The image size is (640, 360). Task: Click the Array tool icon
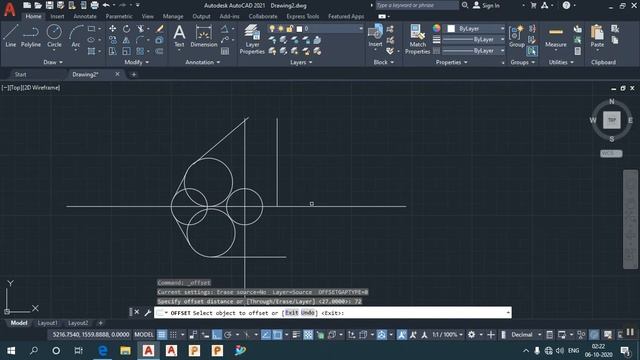point(140,51)
